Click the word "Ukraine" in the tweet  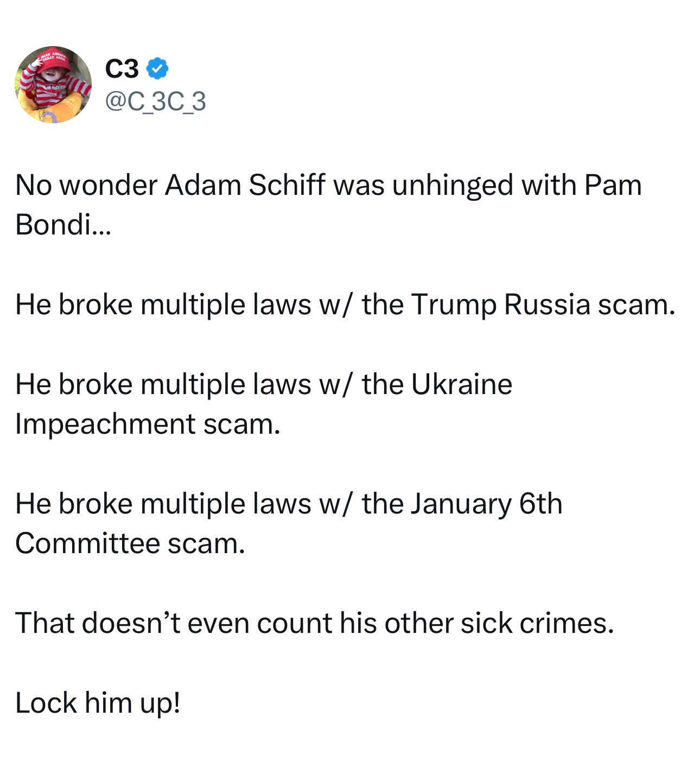[462, 384]
